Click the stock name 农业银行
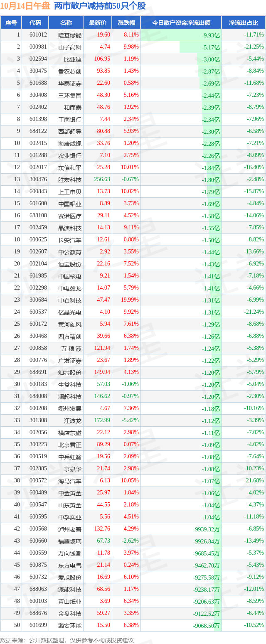The image size is (266, 644). (70, 155)
